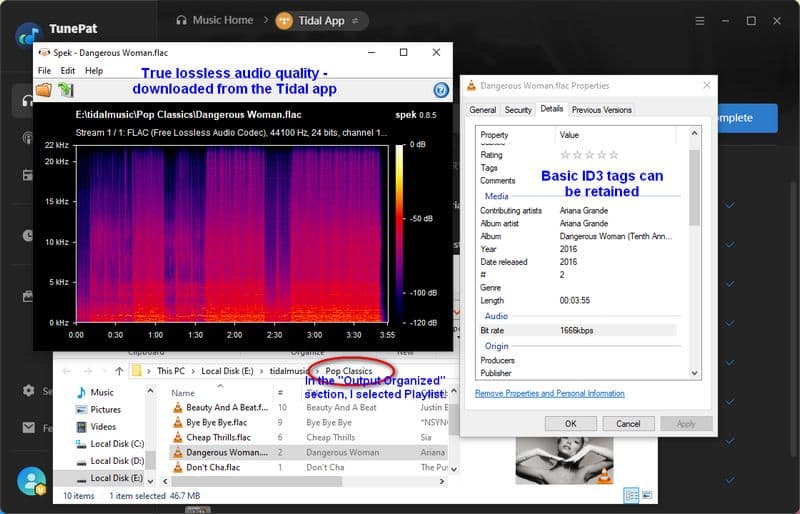Select Local Disk (C:) in navigation pane

[117, 444]
